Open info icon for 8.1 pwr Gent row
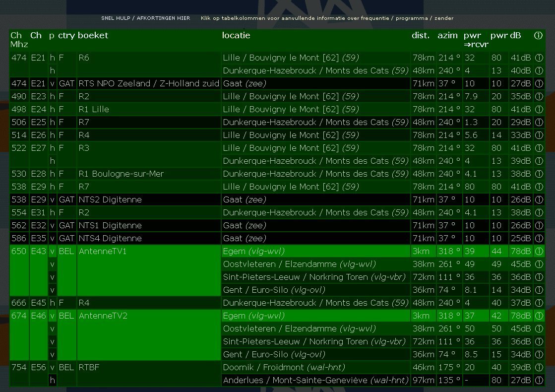The image size is (555, 392). [x=539, y=290]
